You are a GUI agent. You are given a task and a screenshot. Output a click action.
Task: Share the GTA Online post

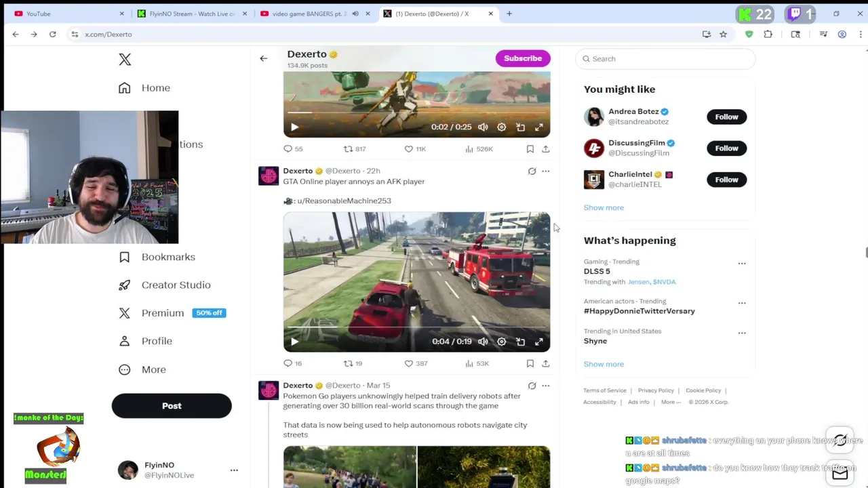tap(545, 364)
